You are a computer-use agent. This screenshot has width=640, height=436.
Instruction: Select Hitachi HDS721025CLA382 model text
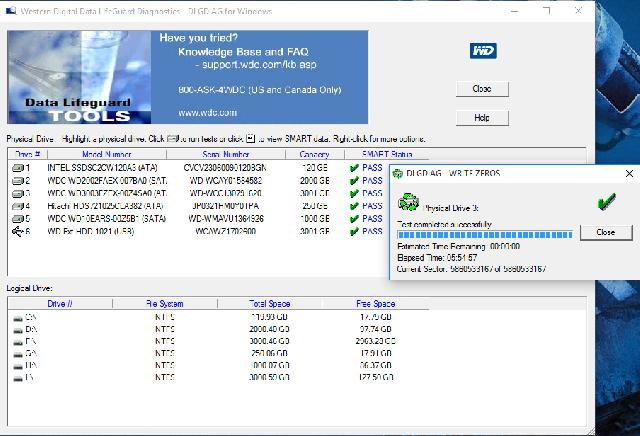105,206
